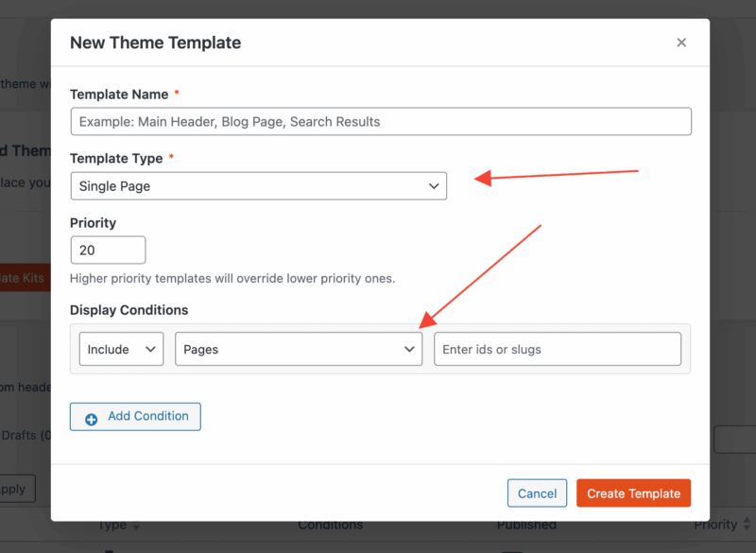Click the Template Name text field

coord(381,122)
